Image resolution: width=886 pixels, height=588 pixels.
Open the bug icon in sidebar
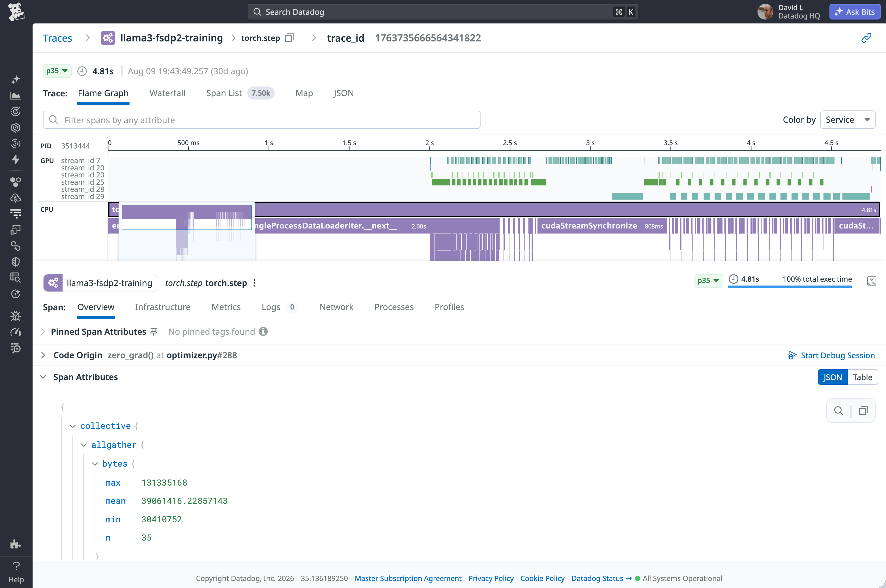16,316
